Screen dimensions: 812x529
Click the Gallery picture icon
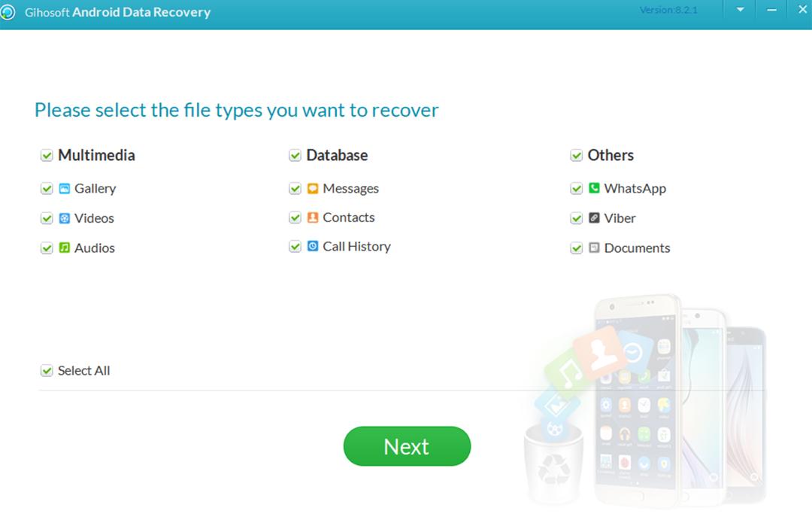64,189
